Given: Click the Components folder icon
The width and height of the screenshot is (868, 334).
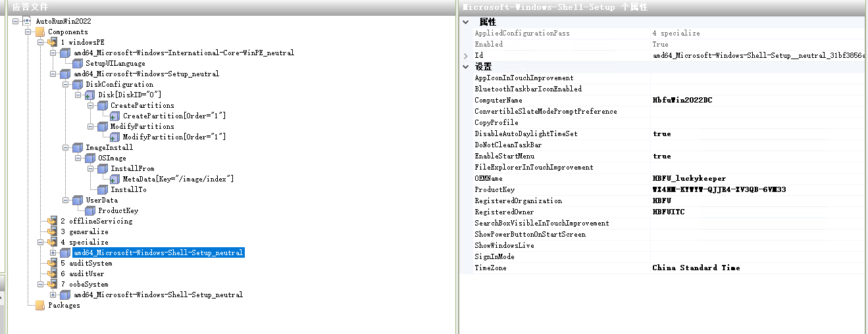Looking at the screenshot, I should 40,32.
